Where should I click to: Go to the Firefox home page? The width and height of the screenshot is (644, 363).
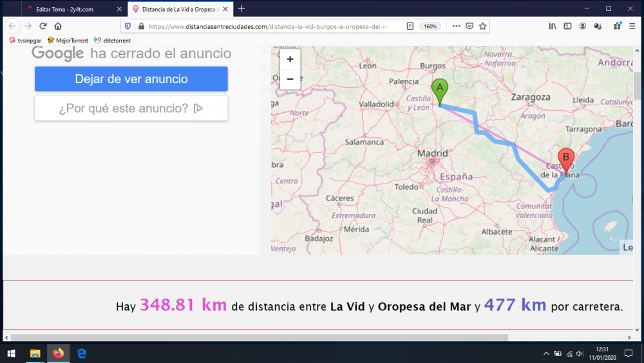coord(58,26)
